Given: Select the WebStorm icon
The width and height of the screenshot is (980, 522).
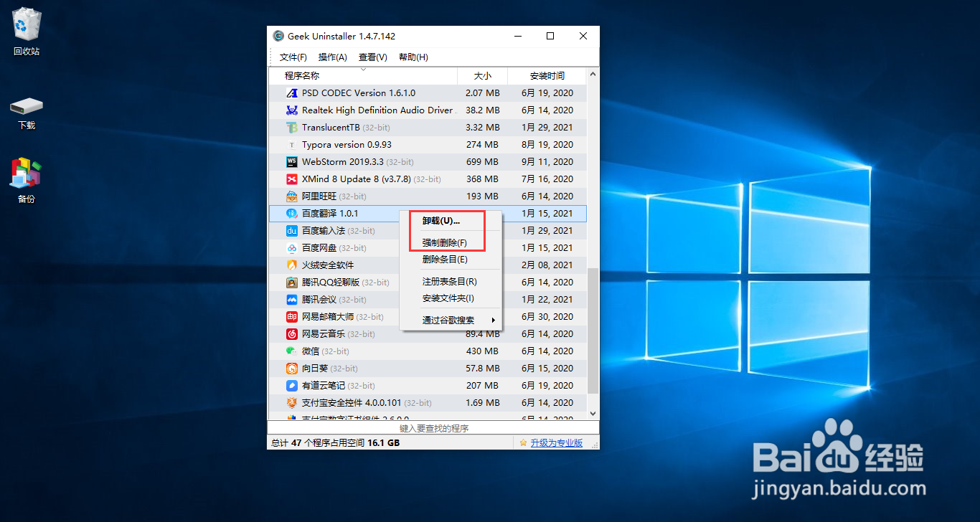Looking at the screenshot, I should tap(291, 162).
